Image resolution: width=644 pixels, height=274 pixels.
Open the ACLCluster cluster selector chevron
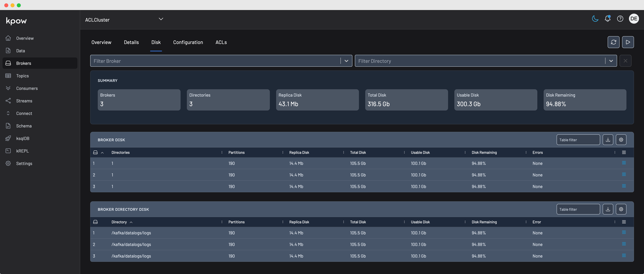pyautogui.click(x=161, y=19)
